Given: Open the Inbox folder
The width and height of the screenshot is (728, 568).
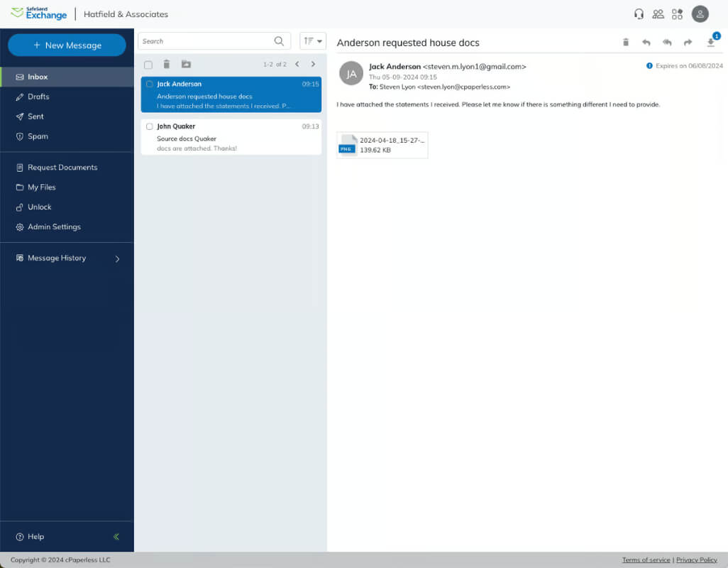Looking at the screenshot, I should [x=67, y=77].
